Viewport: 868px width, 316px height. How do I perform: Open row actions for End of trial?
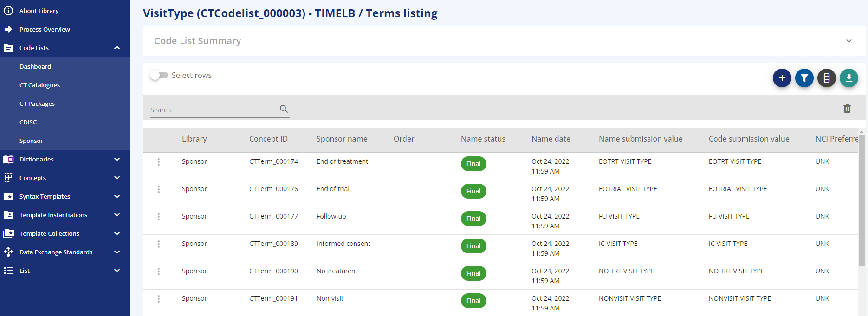pos(159,189)
